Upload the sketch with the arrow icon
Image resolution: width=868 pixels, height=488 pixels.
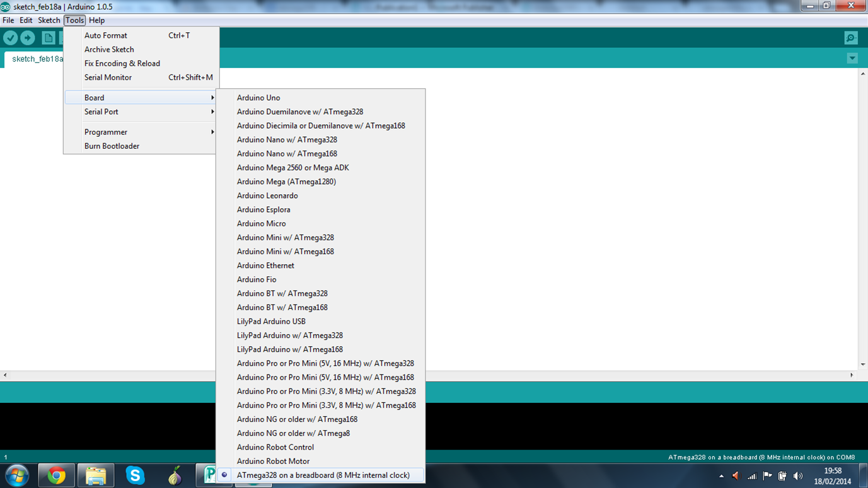27,38
